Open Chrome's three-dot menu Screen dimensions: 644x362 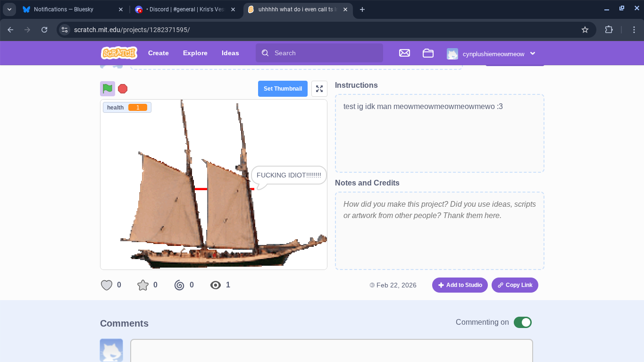pos(634,30)
